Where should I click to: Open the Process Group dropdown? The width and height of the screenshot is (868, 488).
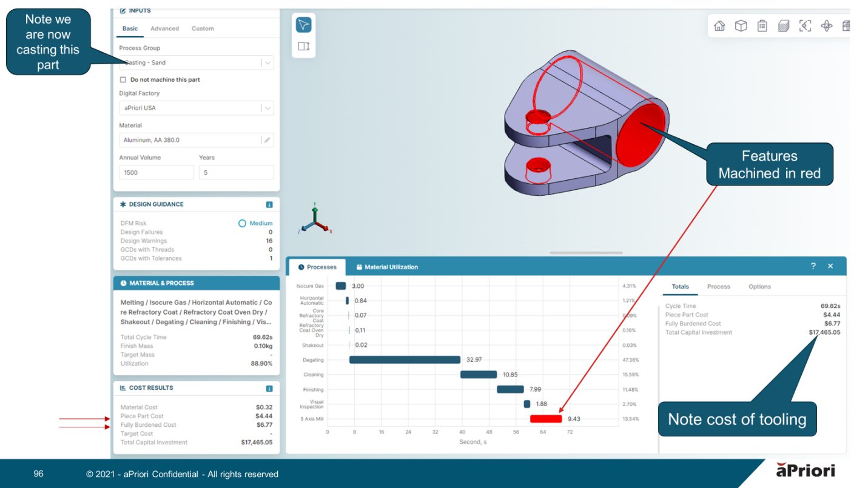click(x=197, y=62)
